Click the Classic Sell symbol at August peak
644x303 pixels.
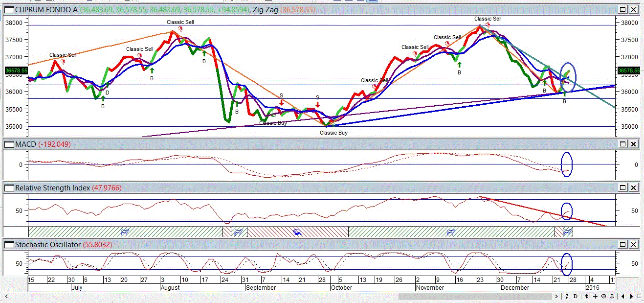click(x=180, y=29)
